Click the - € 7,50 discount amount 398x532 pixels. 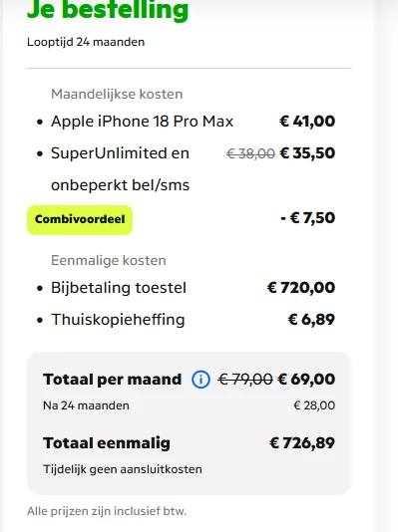(x=308, y=218)
